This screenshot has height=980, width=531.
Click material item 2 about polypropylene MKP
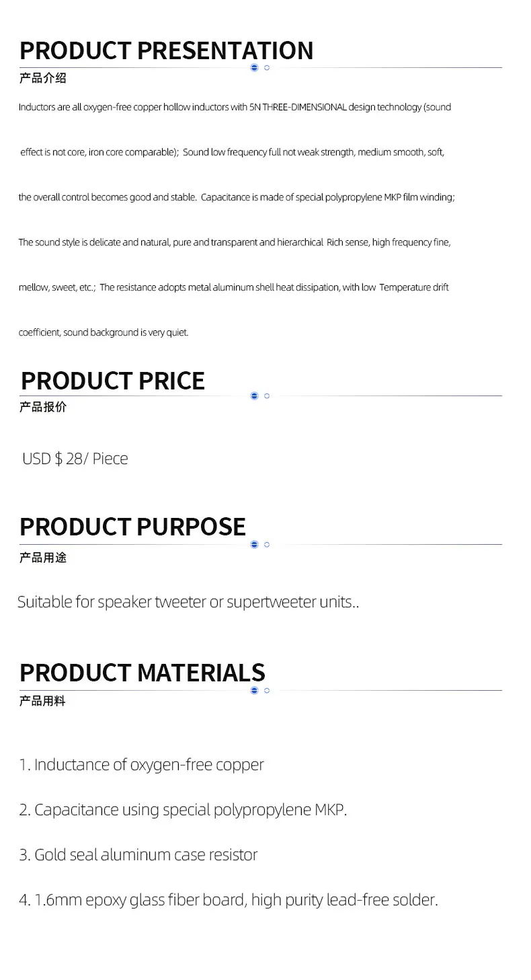[x=183, y=810]
